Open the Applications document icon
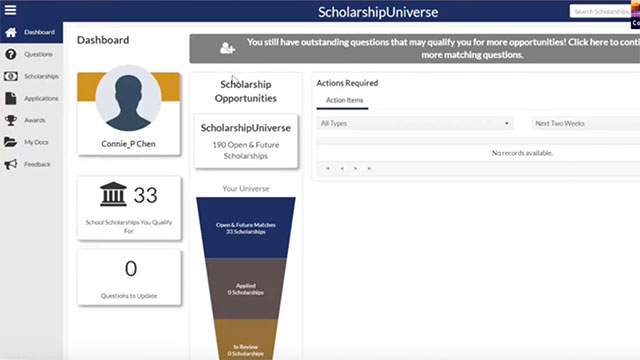The width and height of the screenshot is (640, 360). tap(11, 98)
